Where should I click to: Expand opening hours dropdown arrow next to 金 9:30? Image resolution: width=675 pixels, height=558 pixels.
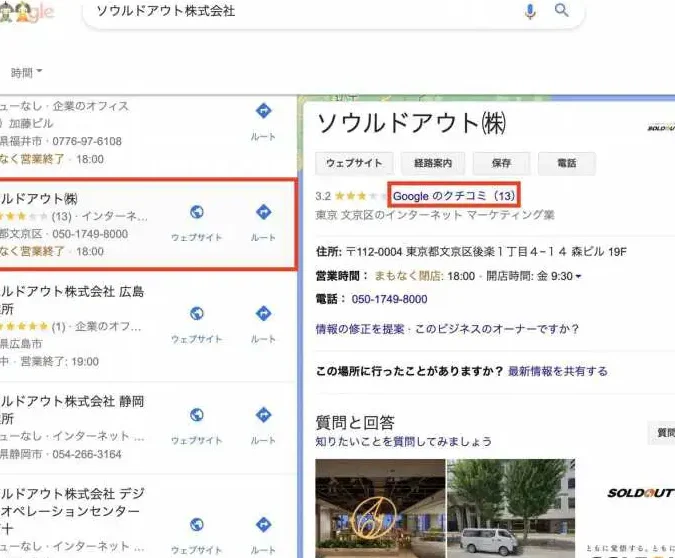[578, 276]
